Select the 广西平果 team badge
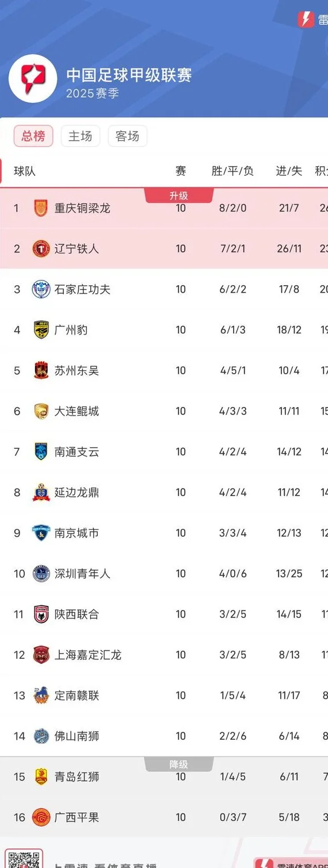Viewport: 328px width, 868px height. point(41,817)
